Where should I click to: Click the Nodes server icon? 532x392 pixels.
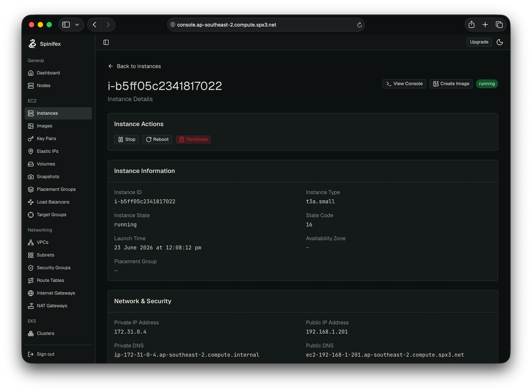click(x=31, y=86)
